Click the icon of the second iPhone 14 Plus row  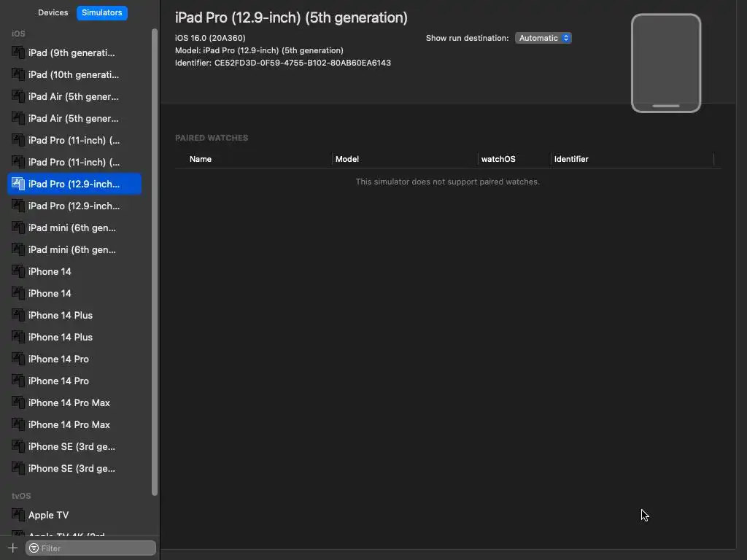[x=18, y=337]
